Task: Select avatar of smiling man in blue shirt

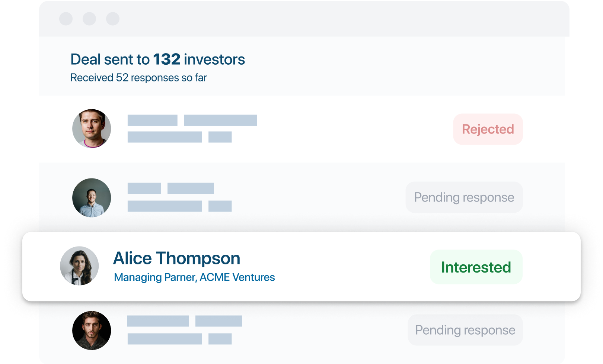Action: pos(92,198)
